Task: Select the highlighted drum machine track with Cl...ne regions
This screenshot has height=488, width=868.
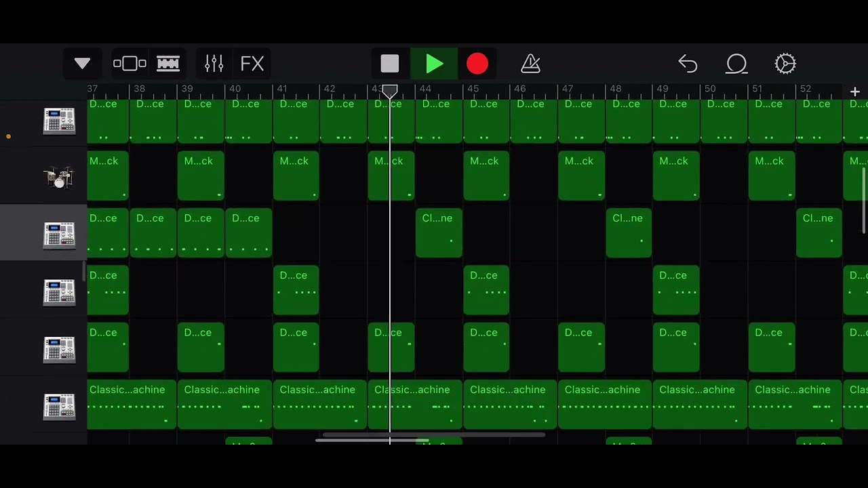Action: click(x=59, y=235)
